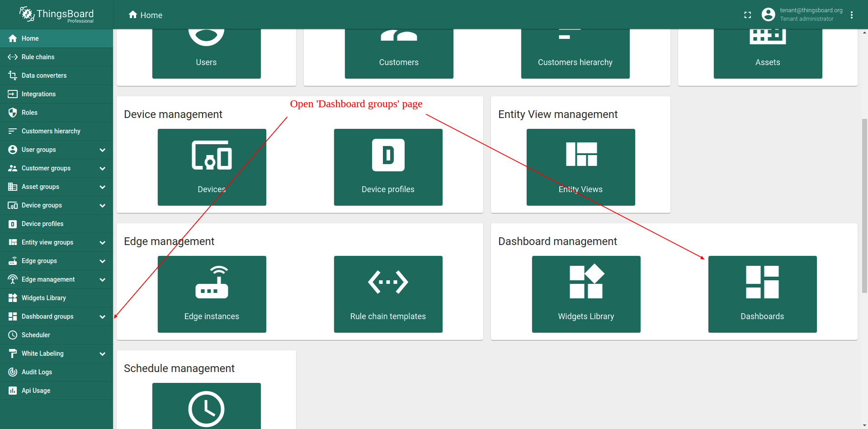Open Rule chains menu item

tap(57, 57)
